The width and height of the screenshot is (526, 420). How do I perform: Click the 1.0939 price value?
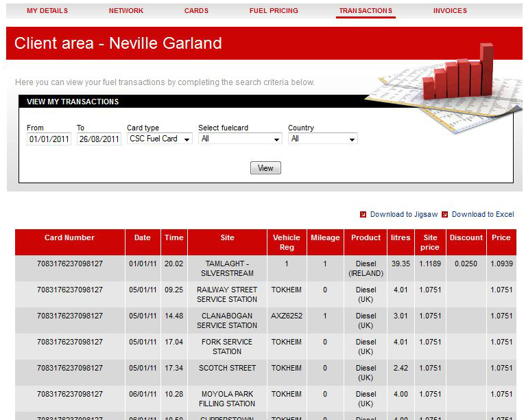pyautogui.click(x=501, y=264)
